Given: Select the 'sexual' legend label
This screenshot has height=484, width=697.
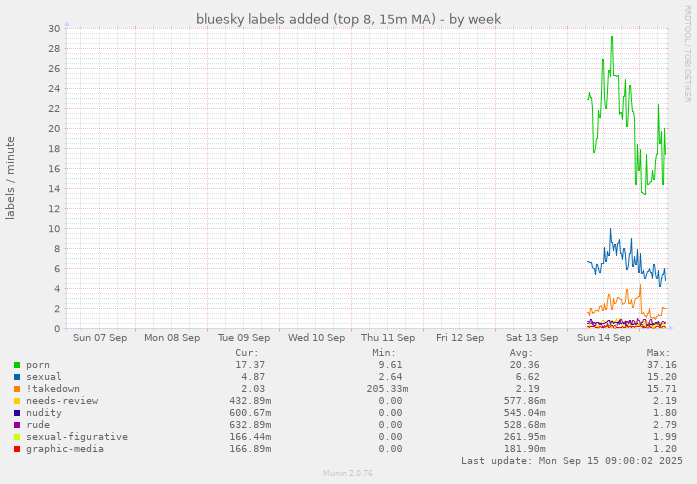Looking at the screenshot, I should (x=44, y=377).
